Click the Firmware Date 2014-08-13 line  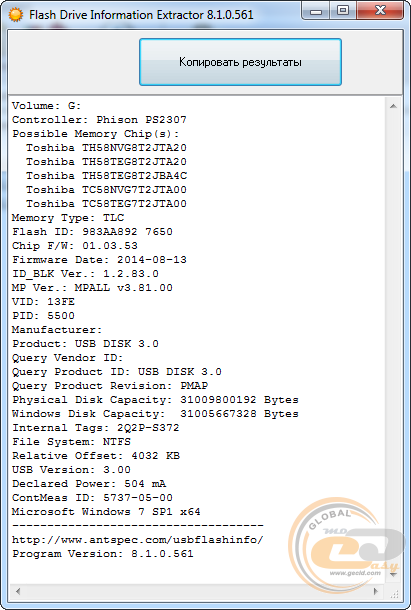(x=99, y=260)
